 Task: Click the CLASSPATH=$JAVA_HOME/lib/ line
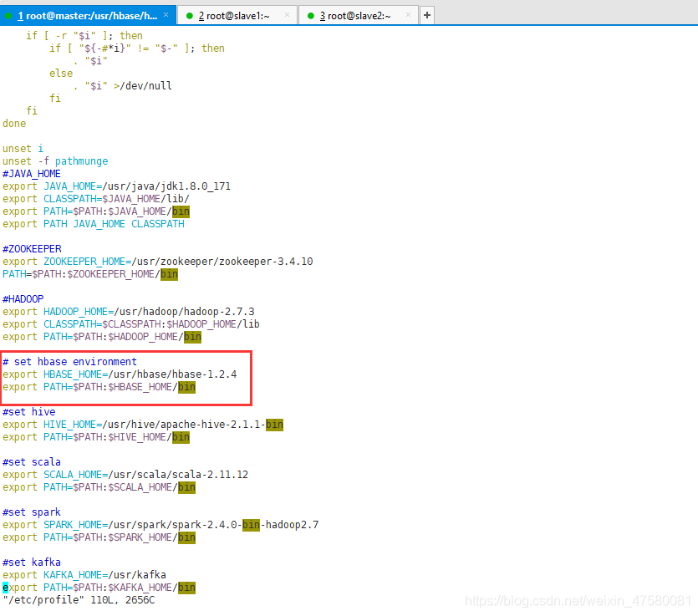[96, 199]
